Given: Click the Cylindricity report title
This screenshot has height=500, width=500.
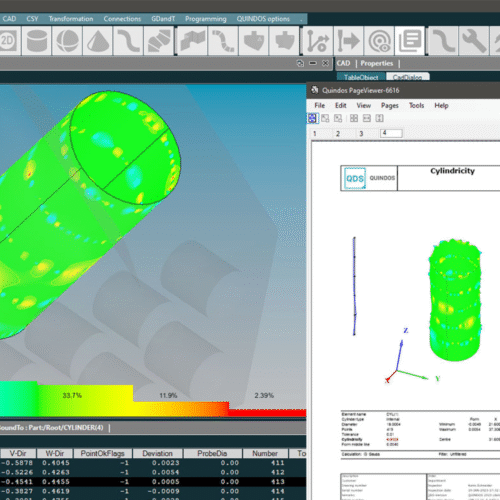Looking at the screenshot, I should tap(452, 171).
